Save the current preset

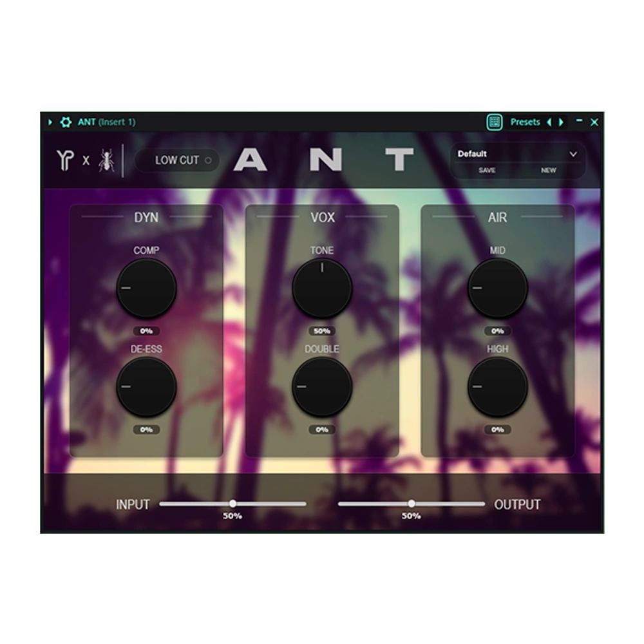[x=487, y=170]
